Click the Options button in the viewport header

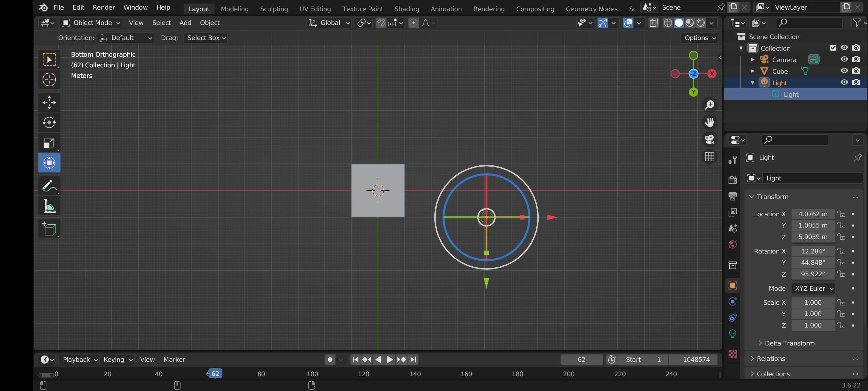(700, 38)
